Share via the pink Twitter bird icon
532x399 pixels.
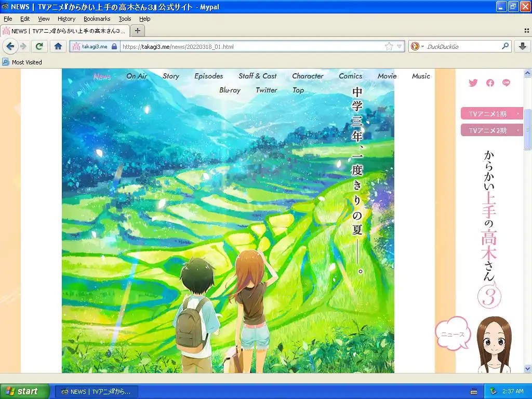point(473,83)
